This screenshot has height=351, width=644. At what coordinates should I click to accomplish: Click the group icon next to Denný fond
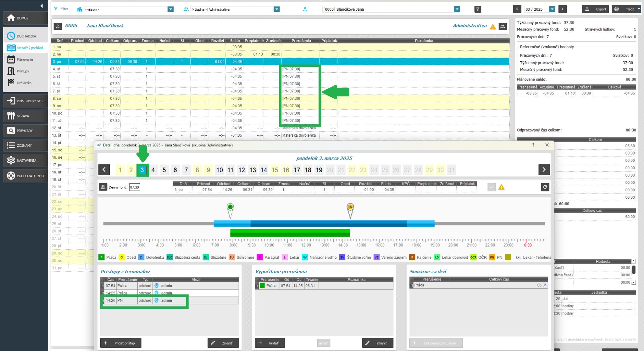(103, 187)
